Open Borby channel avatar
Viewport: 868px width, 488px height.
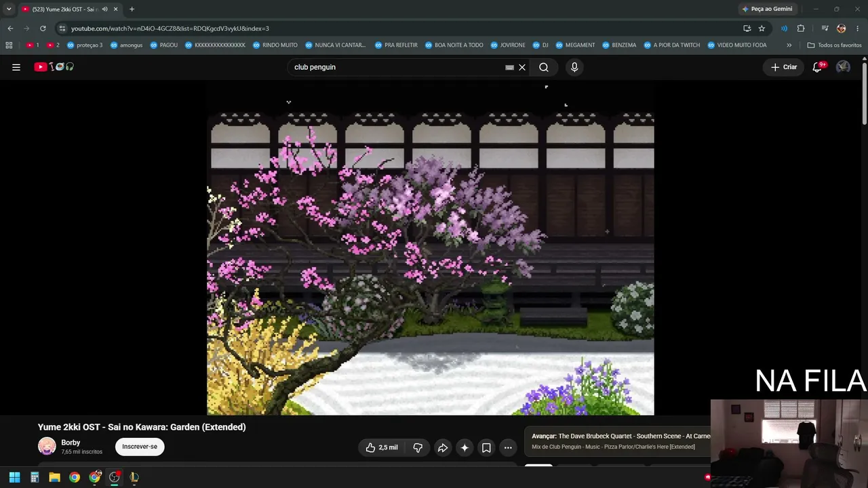47,446
